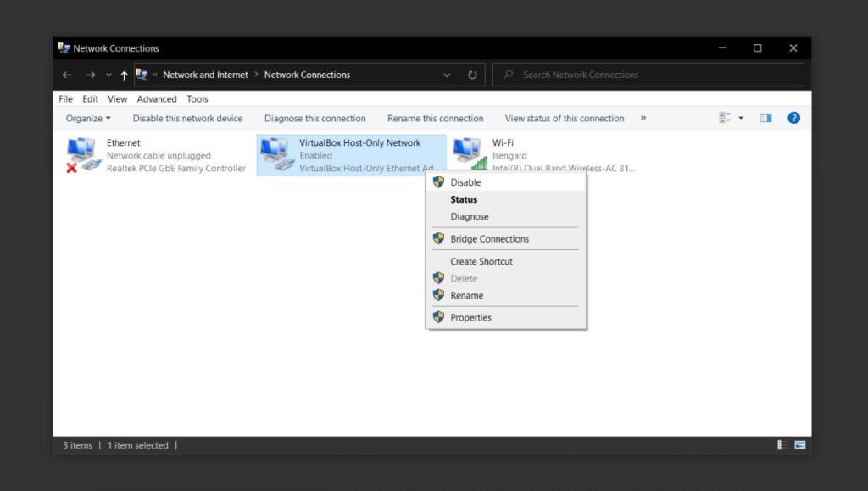Select Network and Internet breadcrumb link

tap(205, 75)
